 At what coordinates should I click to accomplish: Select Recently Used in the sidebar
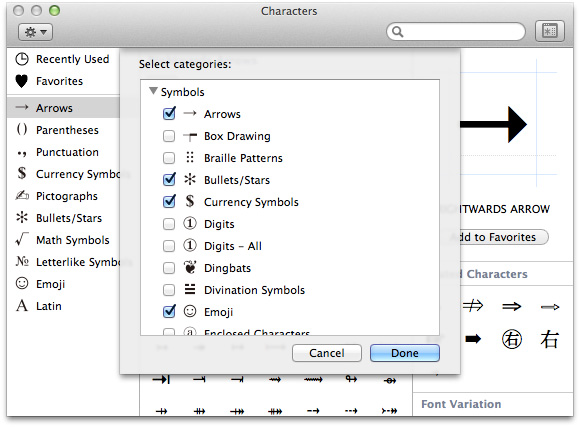point(63,59)
